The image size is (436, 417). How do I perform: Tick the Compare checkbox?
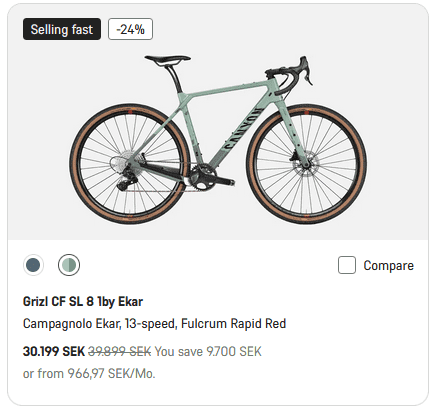[x=347, y=265]
